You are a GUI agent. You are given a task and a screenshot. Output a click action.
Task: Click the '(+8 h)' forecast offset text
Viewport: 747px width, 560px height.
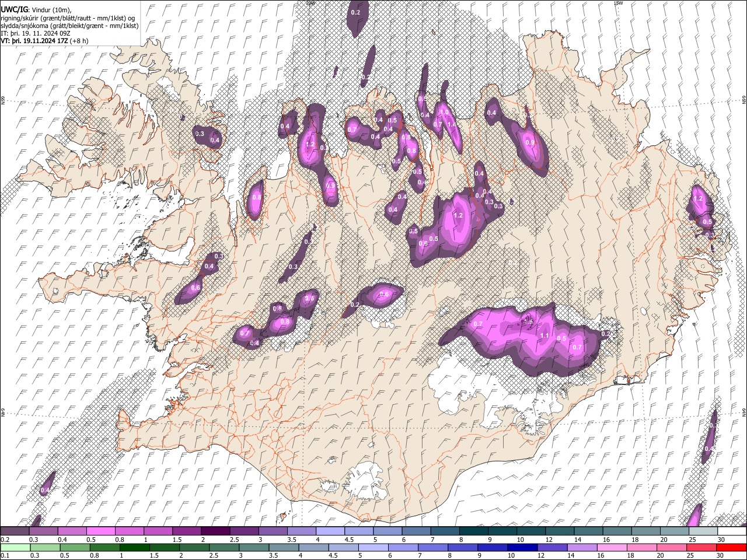[x=79, y=41]
